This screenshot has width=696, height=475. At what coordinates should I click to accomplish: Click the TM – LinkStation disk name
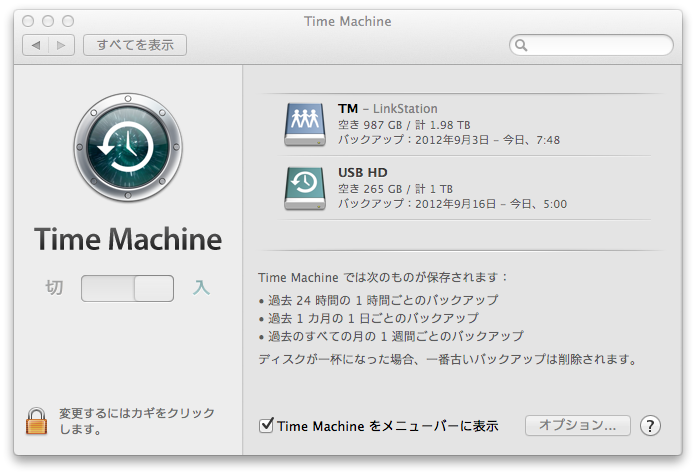tap(388, 109)
